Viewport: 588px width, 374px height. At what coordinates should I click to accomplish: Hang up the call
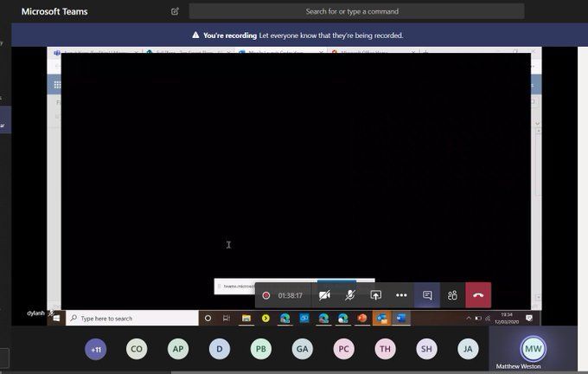point(478,295)
